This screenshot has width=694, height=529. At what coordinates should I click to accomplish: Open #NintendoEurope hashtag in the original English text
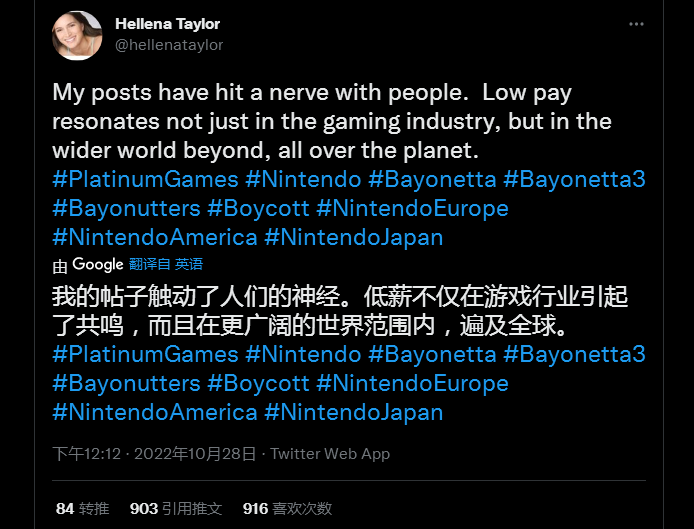coord(412,209)
